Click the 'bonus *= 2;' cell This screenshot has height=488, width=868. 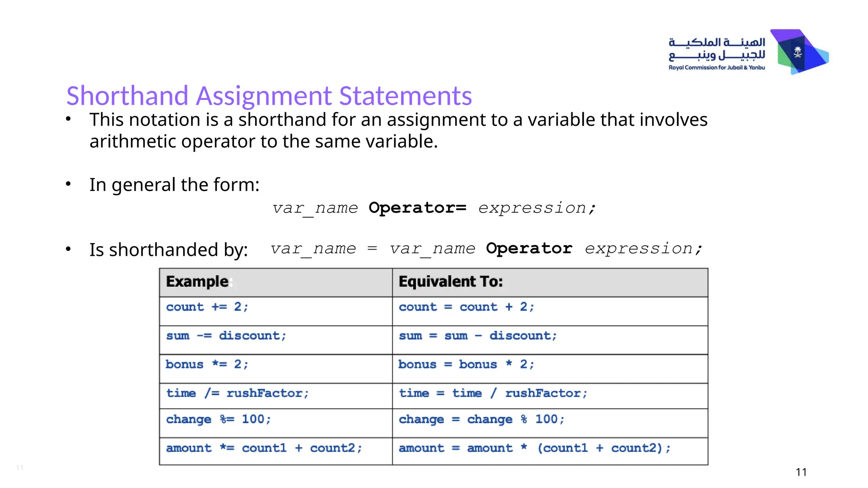[x=276, y=369]
